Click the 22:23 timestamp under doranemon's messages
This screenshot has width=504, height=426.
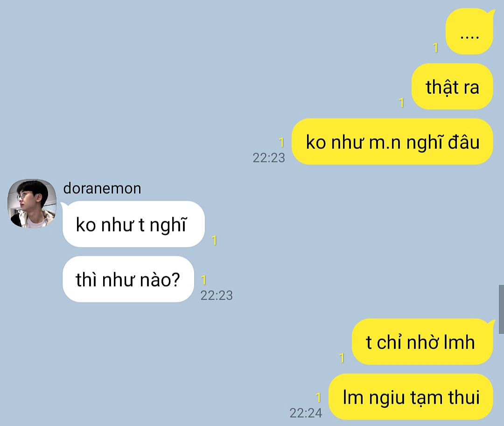point(217,295)
